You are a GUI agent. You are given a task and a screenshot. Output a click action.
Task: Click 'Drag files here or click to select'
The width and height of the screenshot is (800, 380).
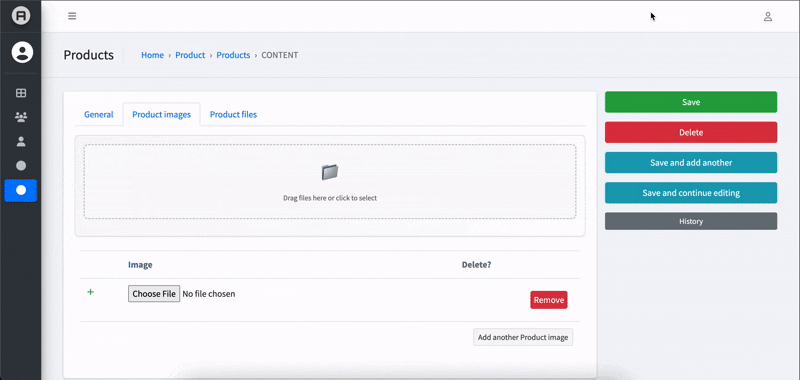pos(330,198)
